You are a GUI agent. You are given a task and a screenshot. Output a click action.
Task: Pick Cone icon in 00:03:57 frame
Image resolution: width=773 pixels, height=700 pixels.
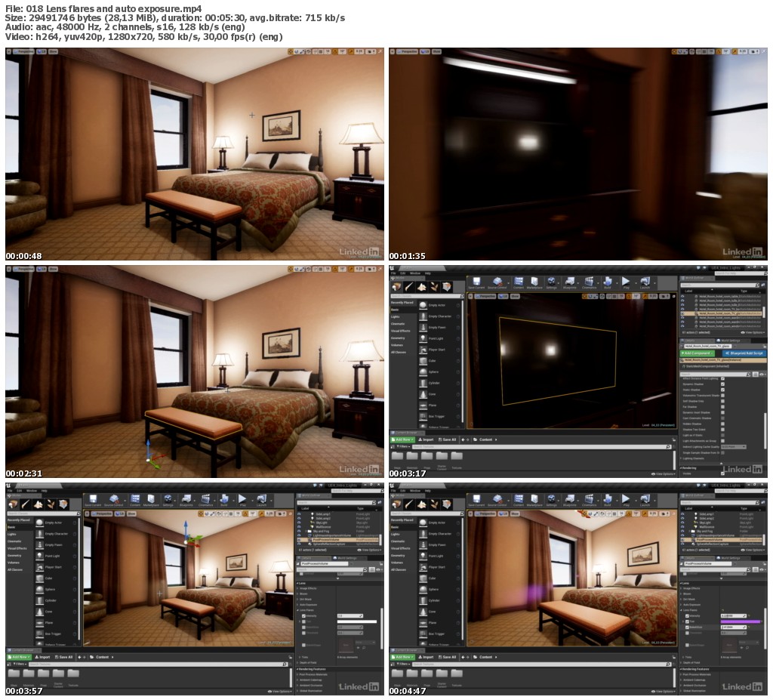click(x=39, y=612)
